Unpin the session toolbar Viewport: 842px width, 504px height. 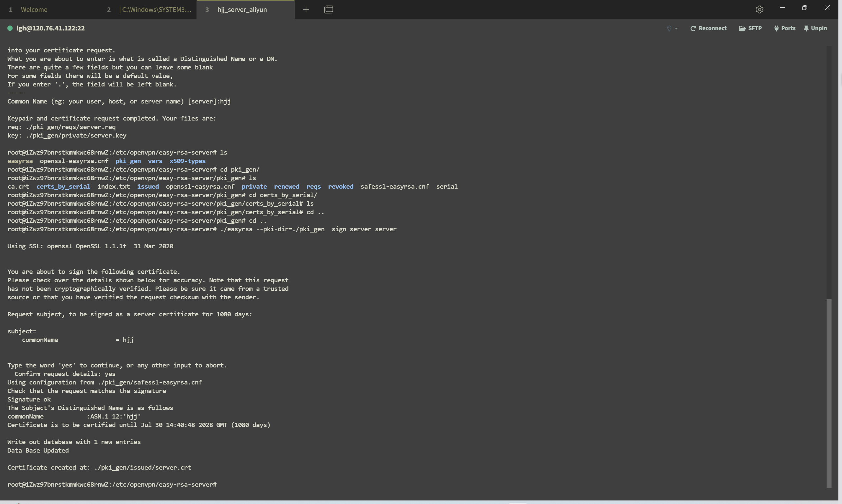(x=815, y=28)
